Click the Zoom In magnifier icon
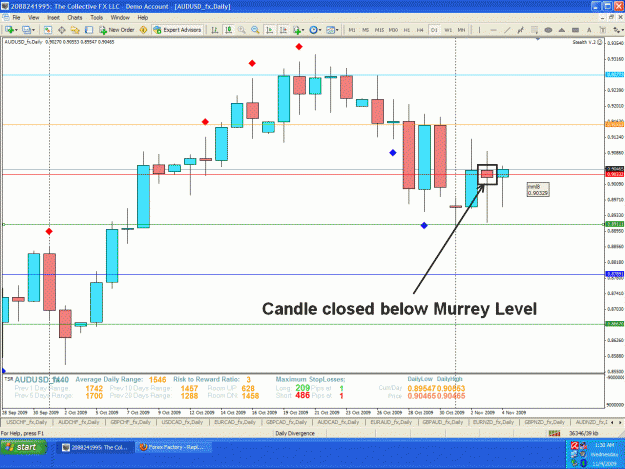Viewport: 625px width, 469px height. pyautogui.click(x=242, y=30)
